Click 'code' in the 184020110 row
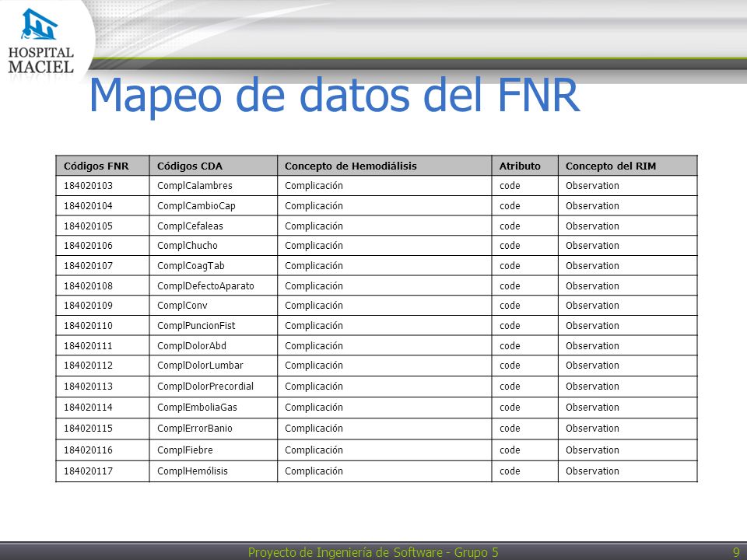 [510, 326]
